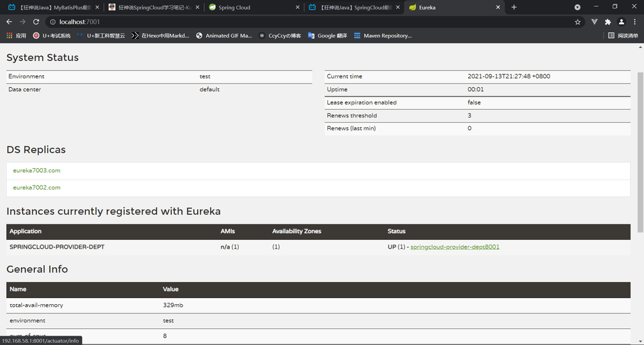Click the scrollbar up arrow
644x345 pixels.
coord(640,47)
